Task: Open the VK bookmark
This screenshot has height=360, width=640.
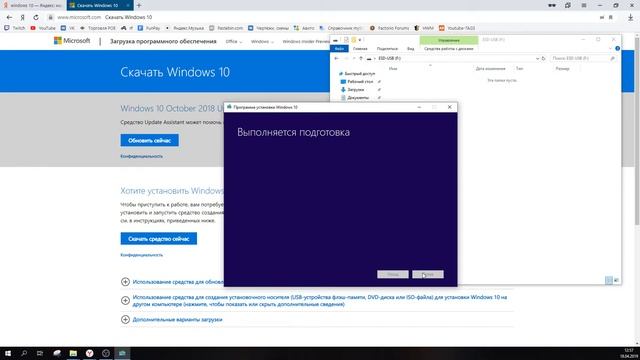Action: click(68, 28)
